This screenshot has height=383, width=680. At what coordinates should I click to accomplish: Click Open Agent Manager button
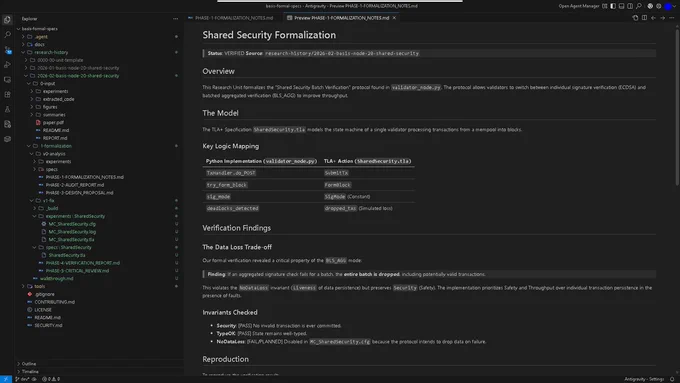pos(579,6)
